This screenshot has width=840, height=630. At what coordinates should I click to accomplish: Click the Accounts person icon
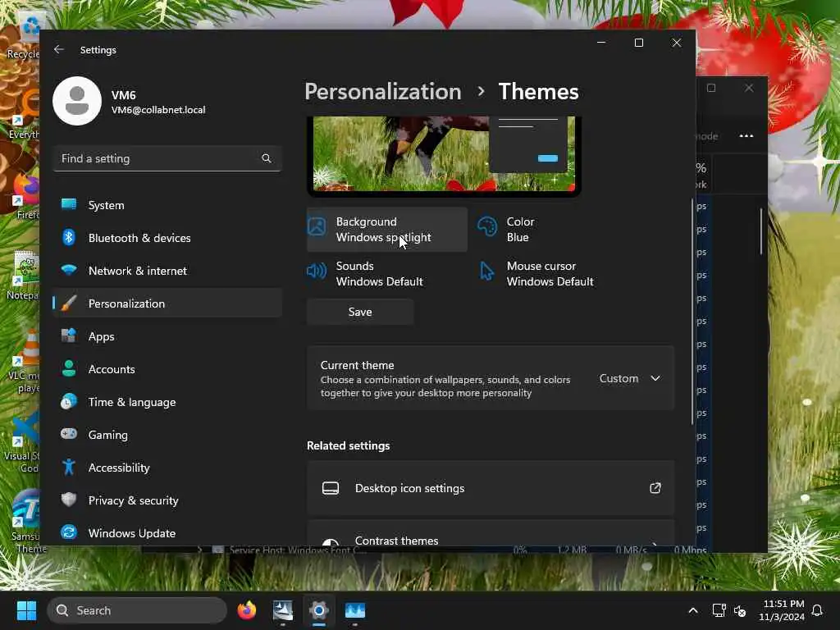(x=69, y=368)
